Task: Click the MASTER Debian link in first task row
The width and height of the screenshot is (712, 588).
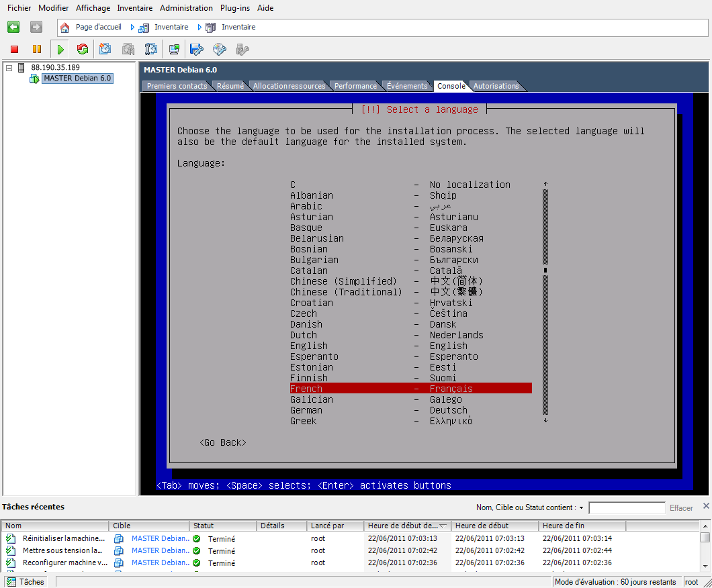Action: (x=161, y=538)
